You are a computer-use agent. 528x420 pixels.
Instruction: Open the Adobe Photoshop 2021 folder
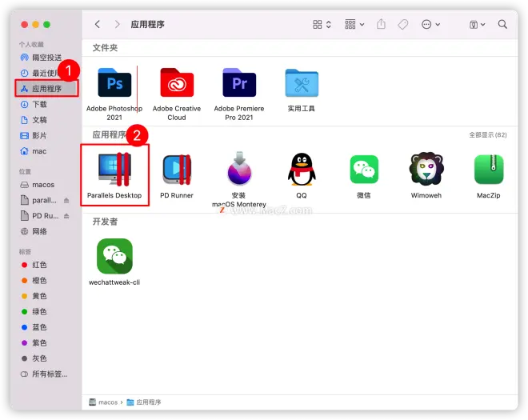[114, 83]
